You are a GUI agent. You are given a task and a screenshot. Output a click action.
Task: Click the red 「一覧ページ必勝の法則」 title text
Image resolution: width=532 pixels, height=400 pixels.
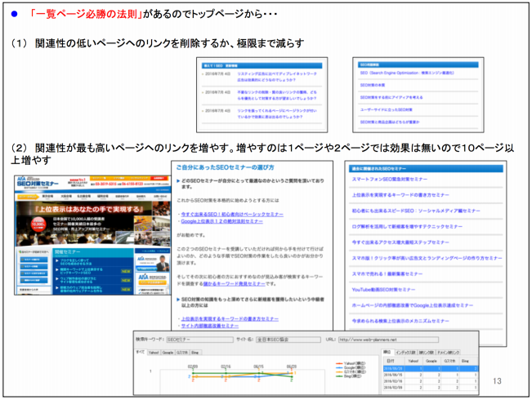click(86, 14)
